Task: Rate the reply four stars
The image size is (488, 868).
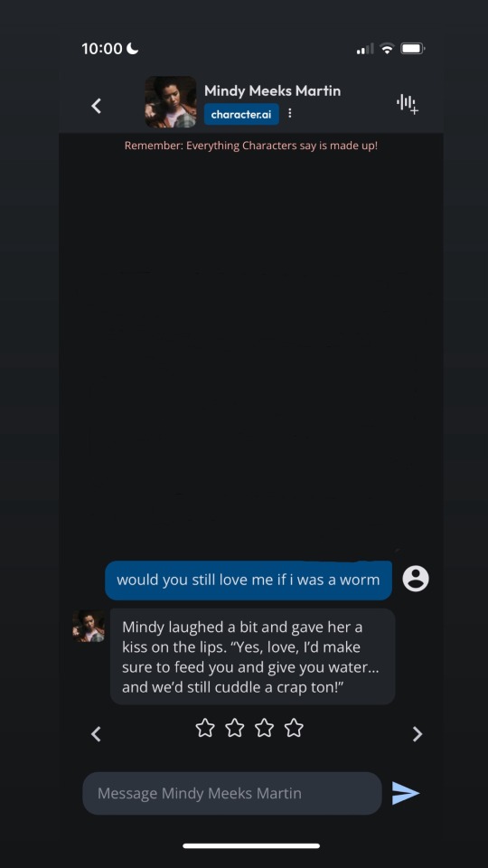Action: tap(294, 727)
